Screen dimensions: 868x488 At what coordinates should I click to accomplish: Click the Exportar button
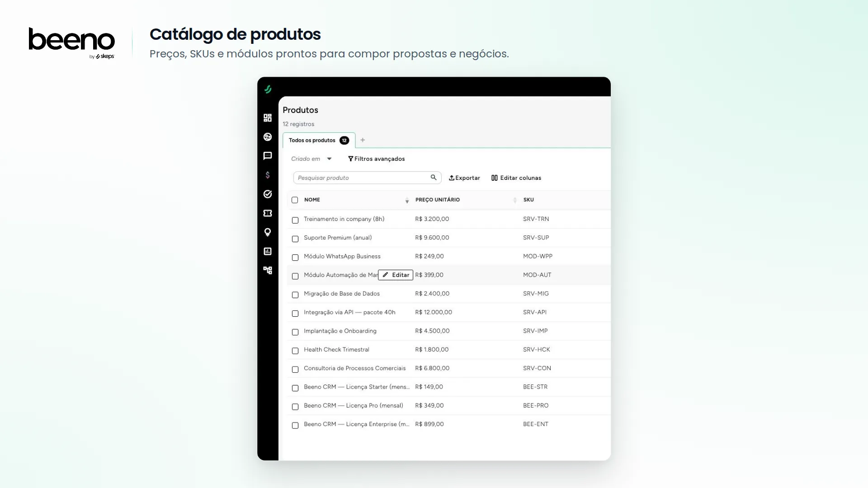tap(464, 178)
